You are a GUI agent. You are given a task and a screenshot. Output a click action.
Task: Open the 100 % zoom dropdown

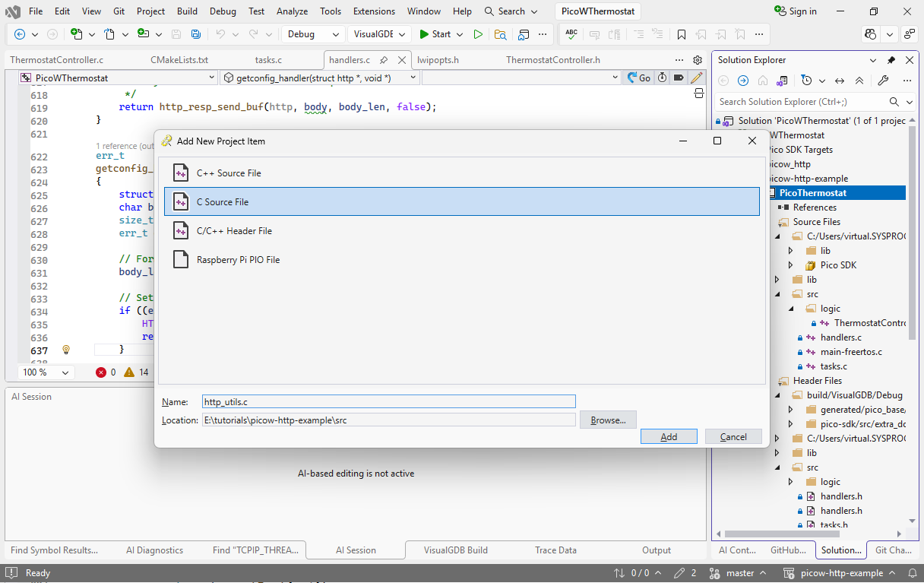tap(46, 372)
